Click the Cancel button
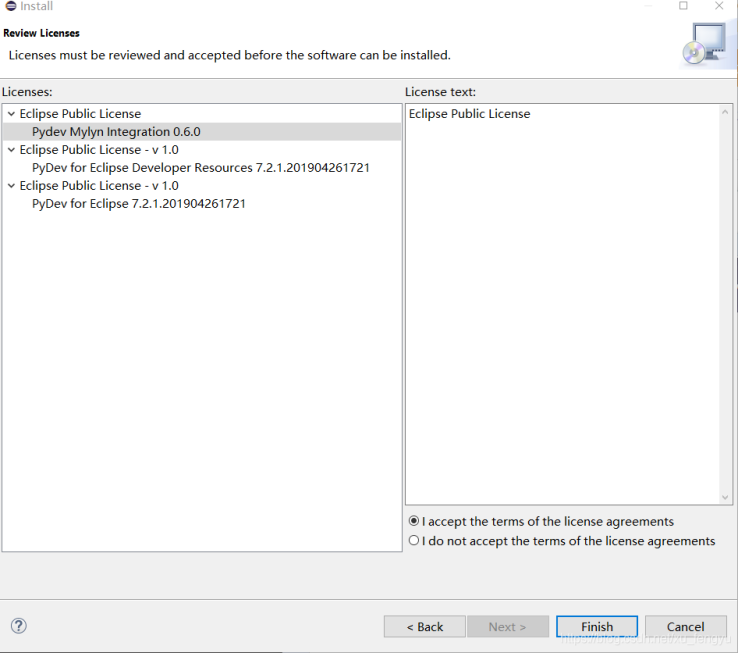 click(x=685, y=627)
